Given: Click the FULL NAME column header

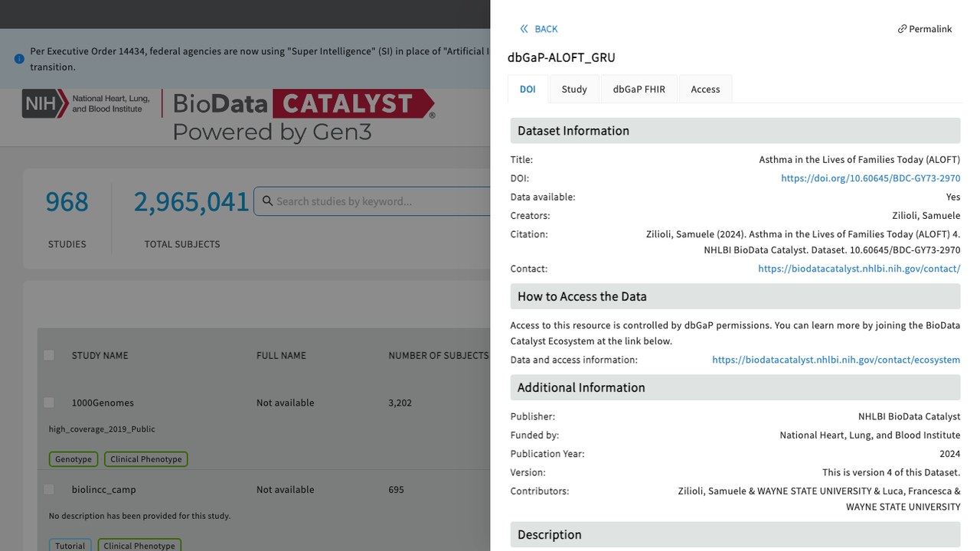Looking at the screenshot, I should click(281, 355).
